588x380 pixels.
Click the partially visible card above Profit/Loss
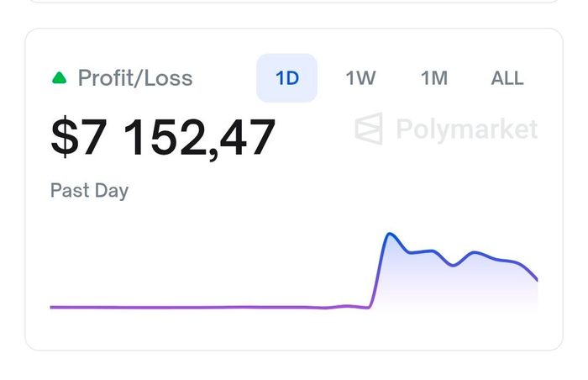tap(294, 2)
